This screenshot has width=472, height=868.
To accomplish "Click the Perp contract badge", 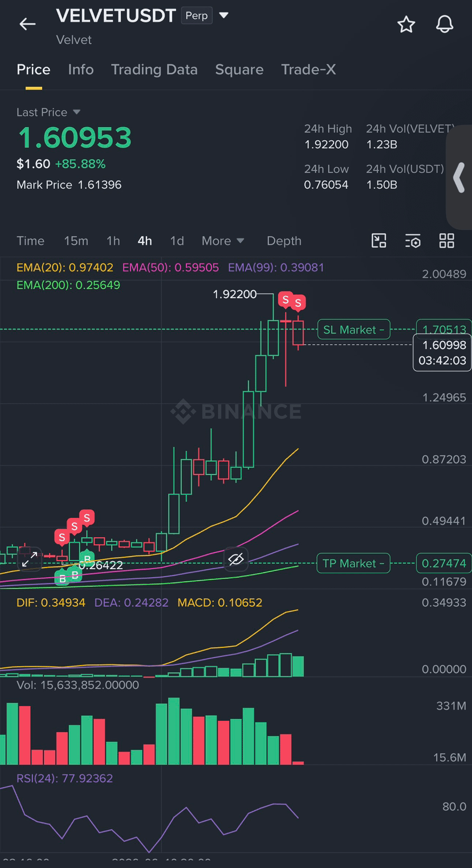I will [197, 15].
